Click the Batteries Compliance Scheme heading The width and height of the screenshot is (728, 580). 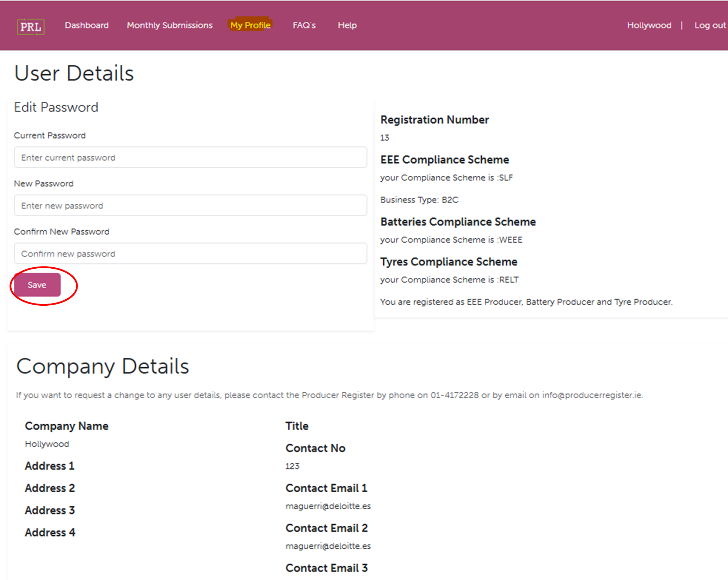[x=458, y=222]
